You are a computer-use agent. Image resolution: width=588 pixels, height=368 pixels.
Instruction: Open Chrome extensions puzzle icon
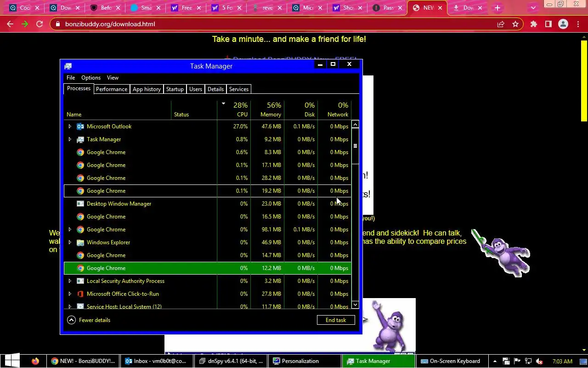pyautogui.click(x=534, y=24)
